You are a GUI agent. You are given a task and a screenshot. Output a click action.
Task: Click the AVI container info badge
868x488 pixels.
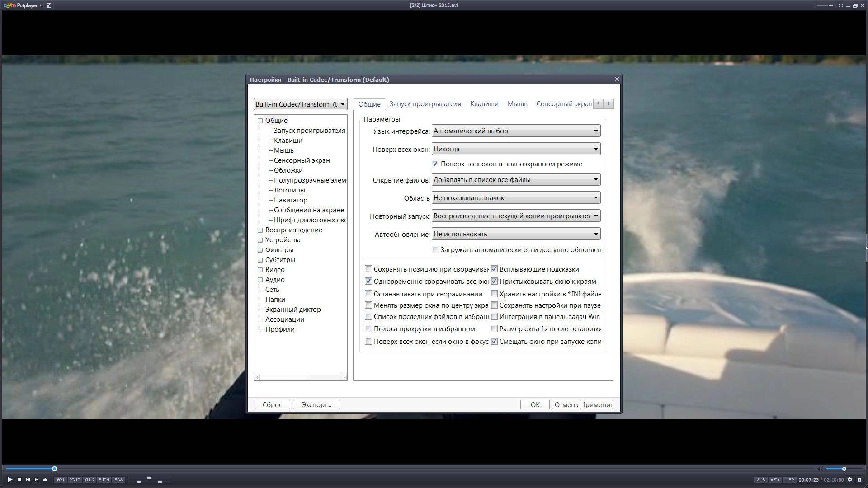(x=60, y=480)
